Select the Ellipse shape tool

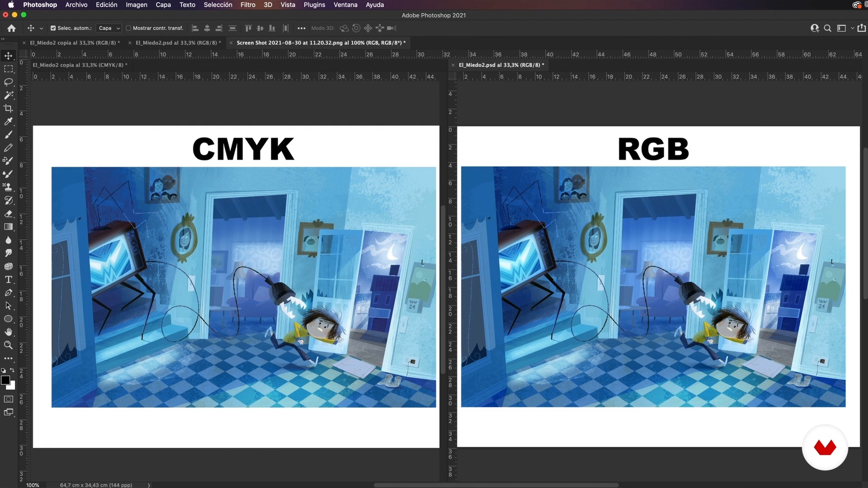[x=8, y=319]
